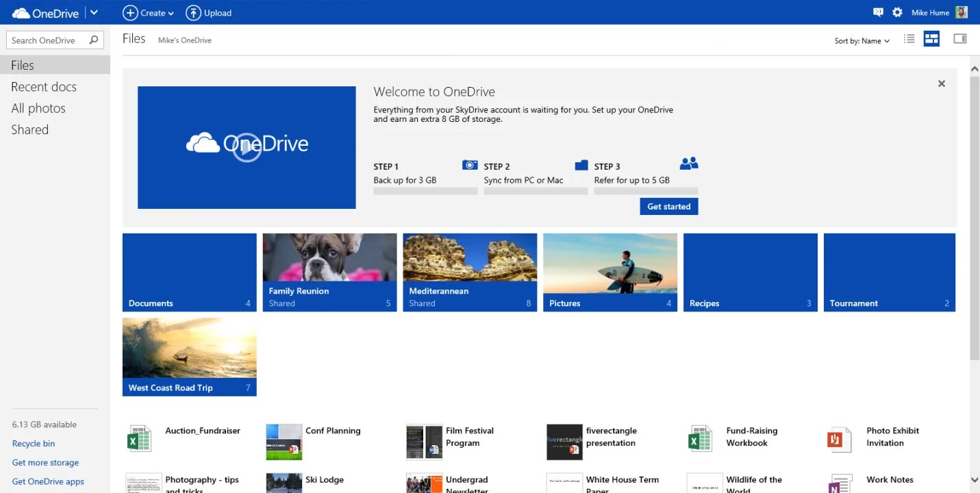Image resolution: width=980 pixels, height=493 pixels.
Task: Open the Mike Hume account name
Action: point(930,13)
